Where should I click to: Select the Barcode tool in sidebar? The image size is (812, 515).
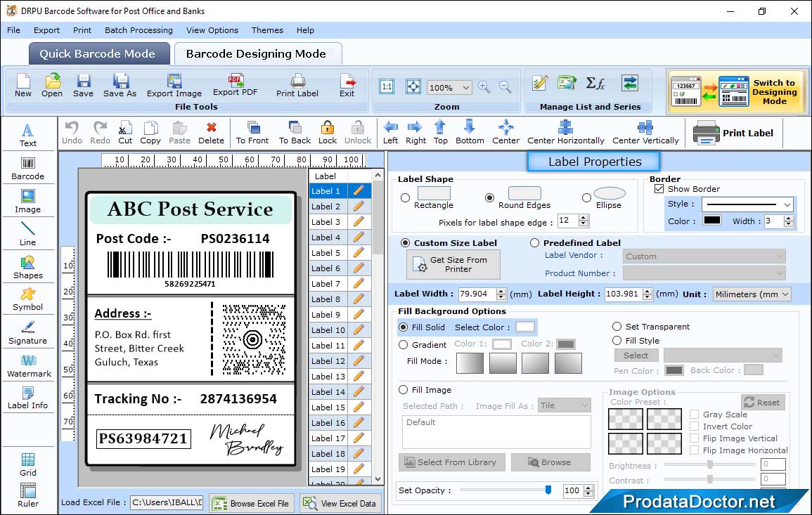(28, 169)
